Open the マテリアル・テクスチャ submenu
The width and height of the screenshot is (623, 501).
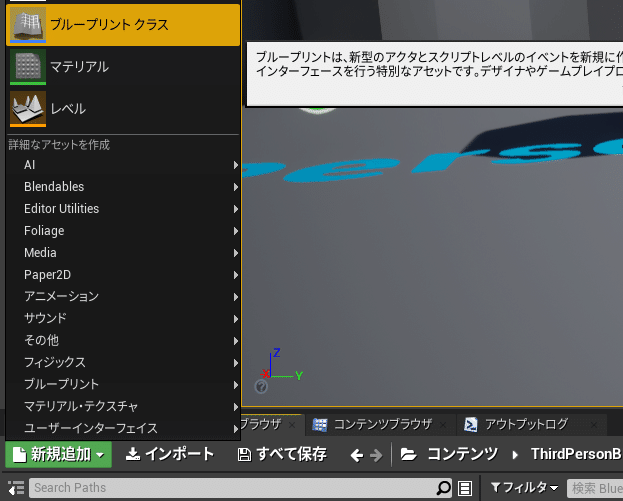123,406
